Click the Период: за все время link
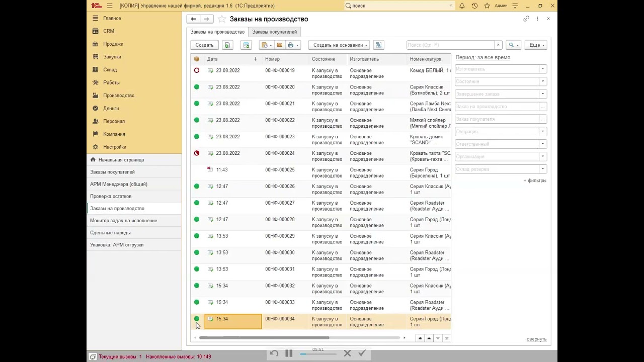Image resolution: width=644 pixels, height=362 pixels. 482,57
